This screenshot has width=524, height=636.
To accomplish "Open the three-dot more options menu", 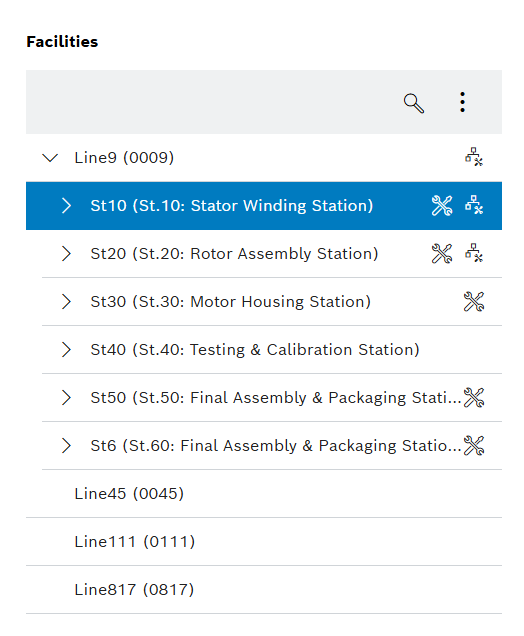I will (x=462, y=102).
